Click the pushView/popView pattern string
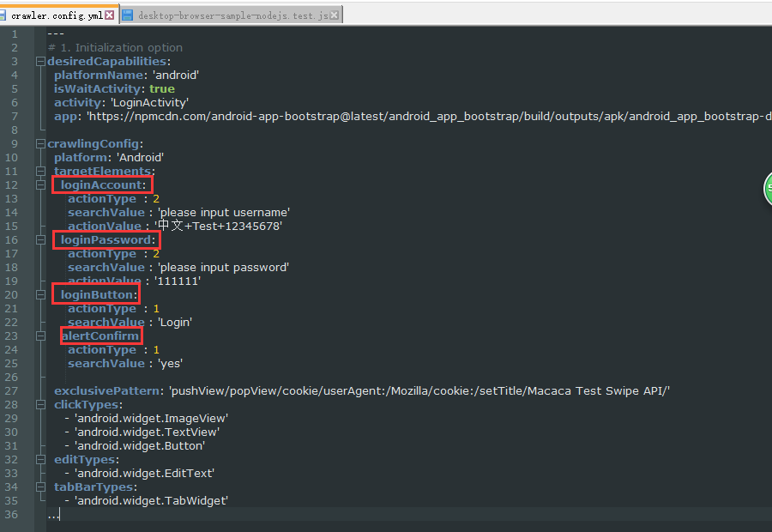 point(419,391)
